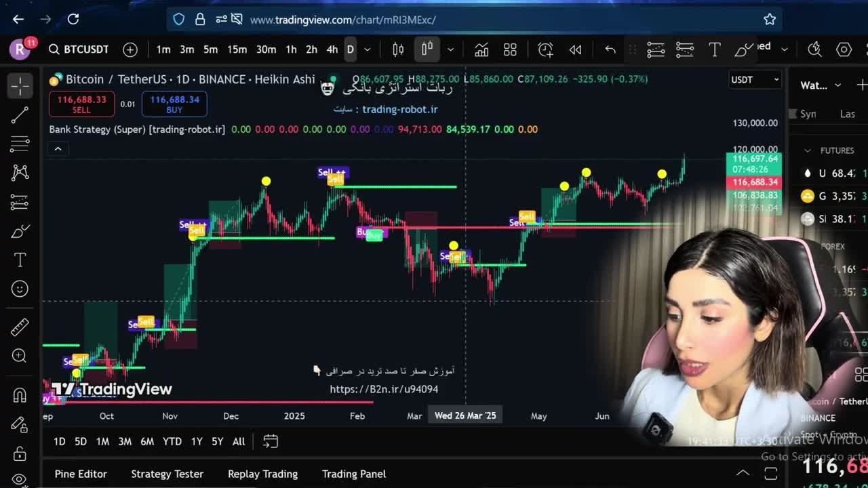
Task: Click the red SELL price button
Action: coord(81,104)
